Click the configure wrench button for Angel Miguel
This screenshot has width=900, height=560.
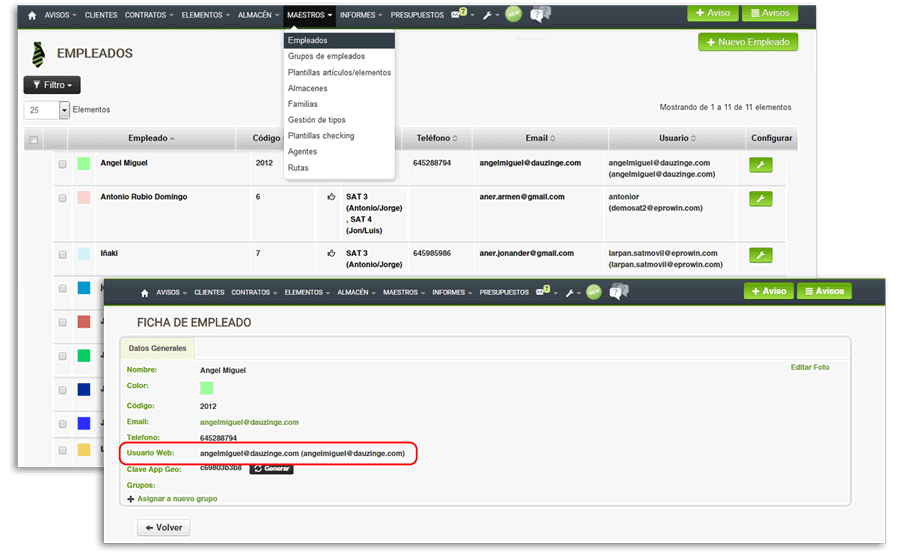761,165
